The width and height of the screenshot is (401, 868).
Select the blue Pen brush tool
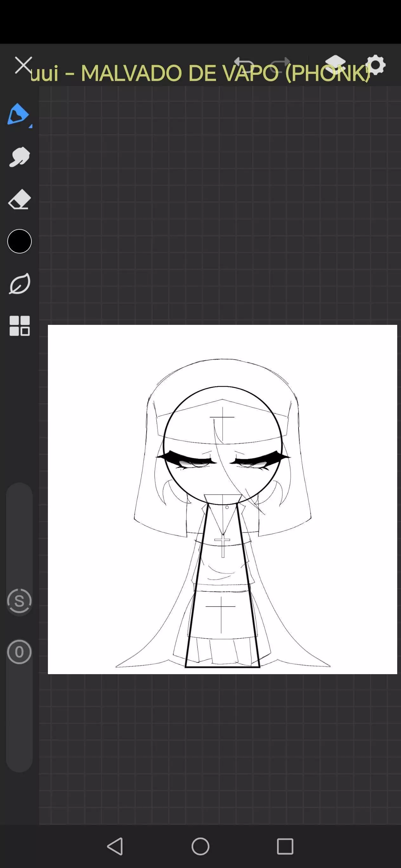[x=18, y=114]
